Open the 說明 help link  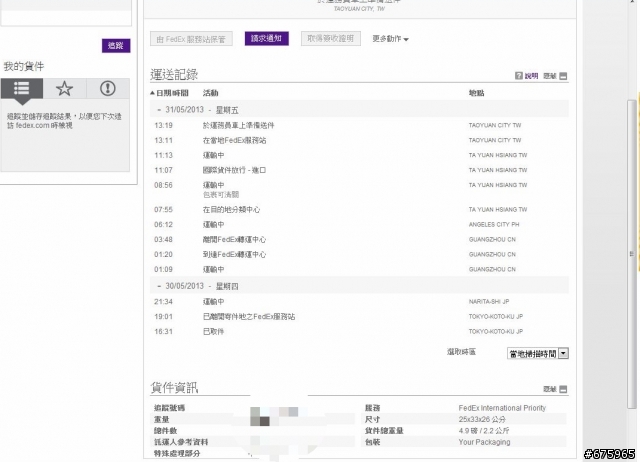pyautogui.click(x=531, y=76)
